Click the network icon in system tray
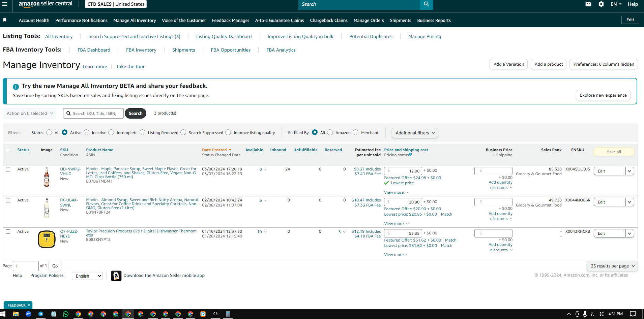The width and height of the screenshot is (644, 319). (593, 314)
